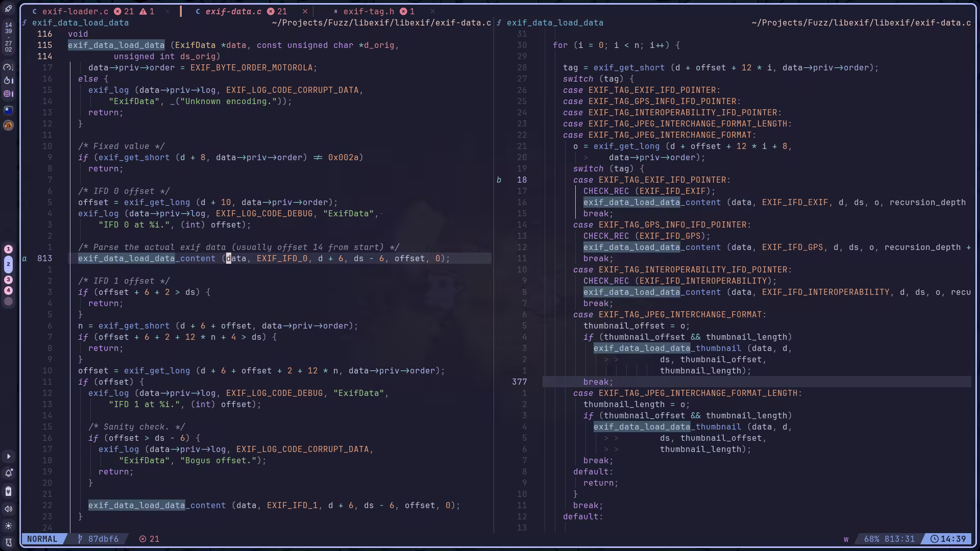Switch to workspace 1 indicator
This screenshot has height=551, width=980.
8,249
